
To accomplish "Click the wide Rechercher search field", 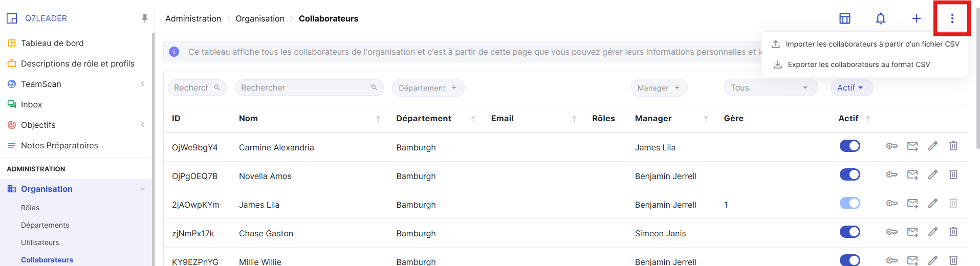I will coord(304,88).
